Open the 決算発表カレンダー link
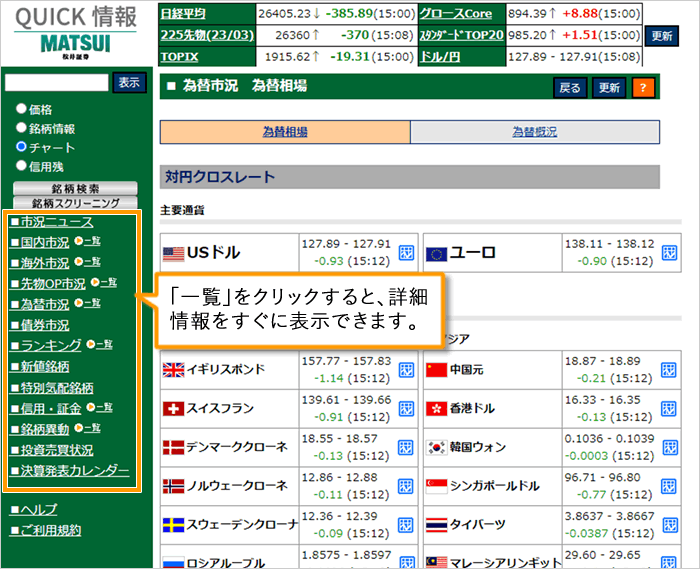700x569 pixels. (70, 470)
